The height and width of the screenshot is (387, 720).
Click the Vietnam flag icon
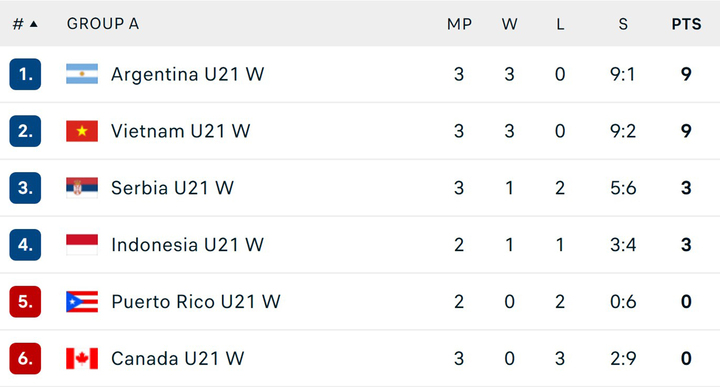pyautogui.click(x=82, y=131)
